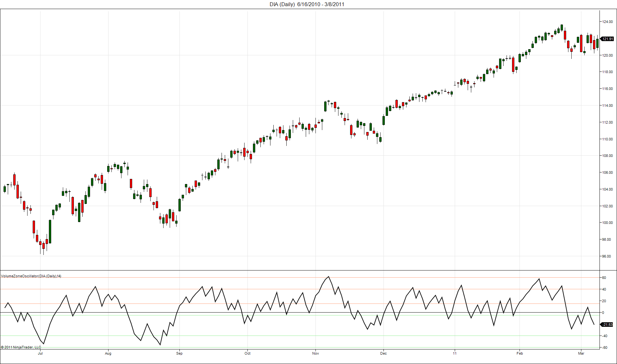The height and width of the screenshot is (364, 617).
Task: Click the oscillator axis label -40
Action: pyautogui.click(x=604, y=336)
